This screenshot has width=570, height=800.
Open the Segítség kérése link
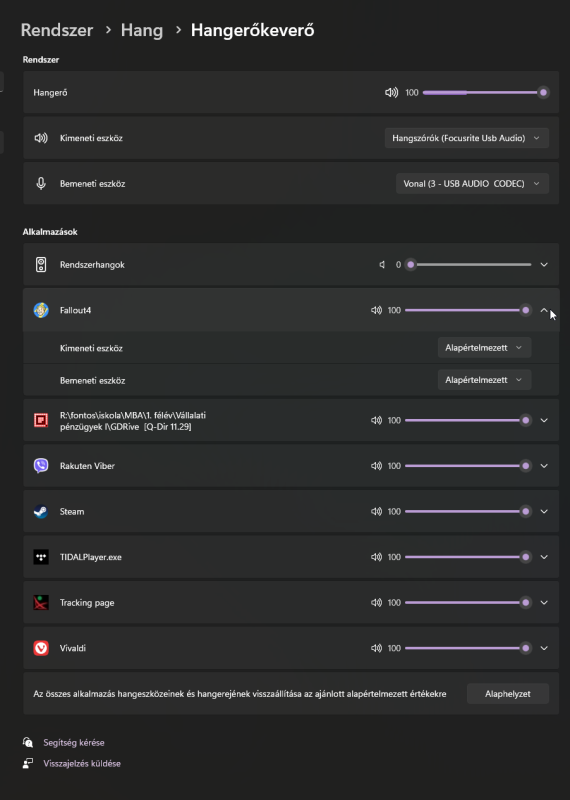click(x=73, y=742)
